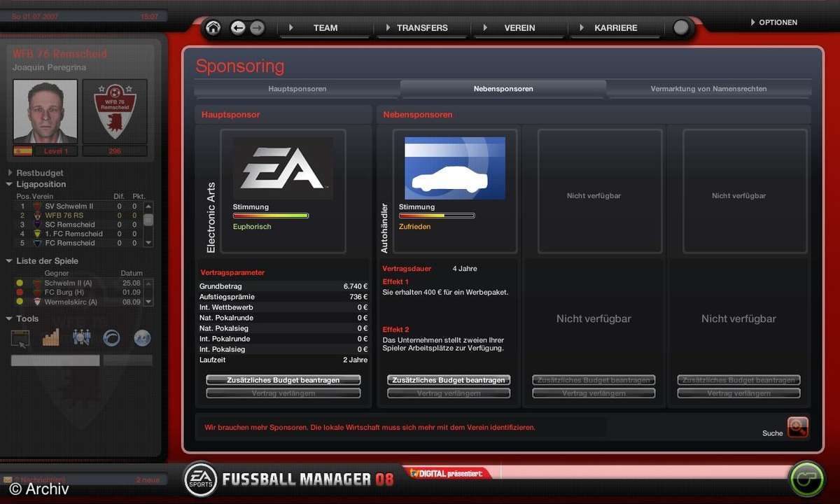Switch to Vermarktung von Namensrechten tab
Screen dimensions: 840x504
(x=708, y=89)
